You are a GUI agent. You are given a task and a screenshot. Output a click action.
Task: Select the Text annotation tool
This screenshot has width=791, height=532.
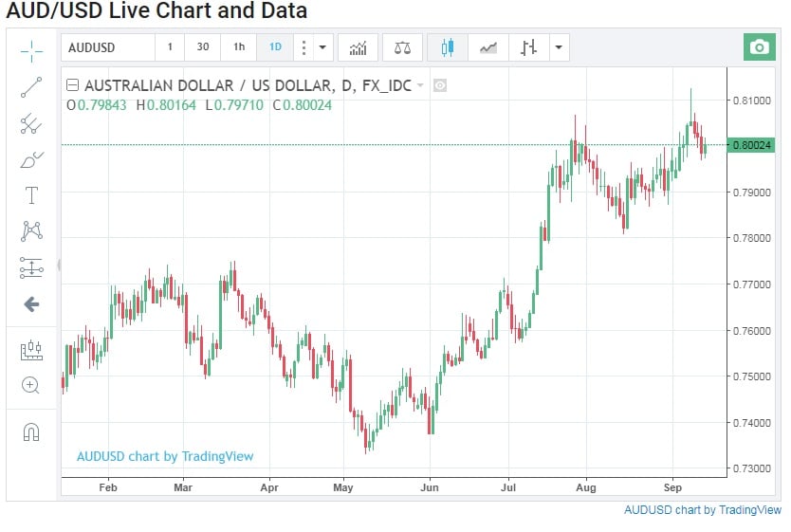coord(31,195)
